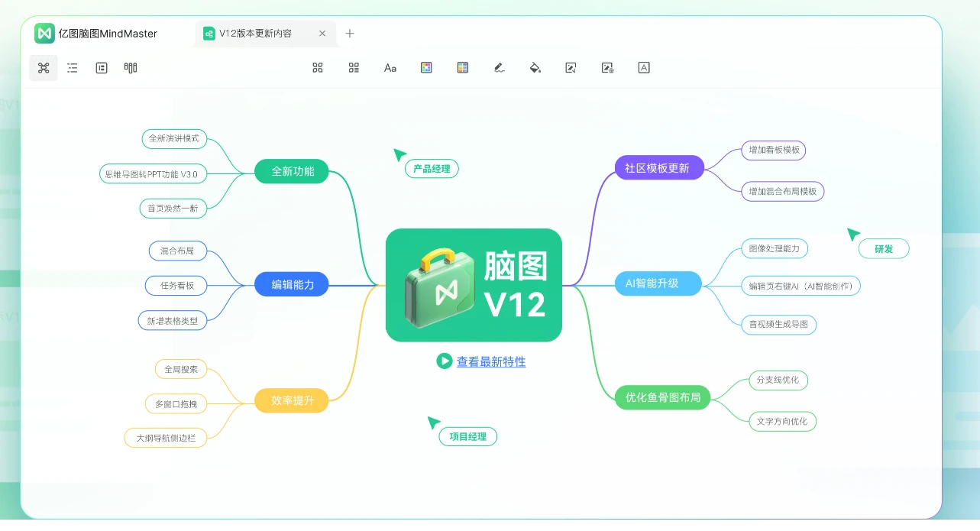Select the mind map view mode icon
The height and width of the screenshot is (531, 980).
coord(44,68)
